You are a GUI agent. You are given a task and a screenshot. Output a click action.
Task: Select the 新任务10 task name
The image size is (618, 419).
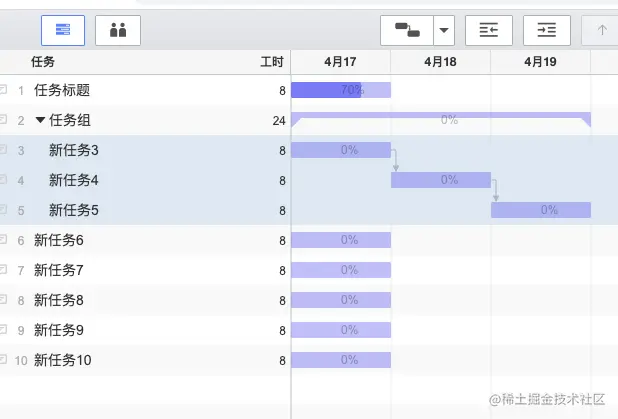(63, 360)
